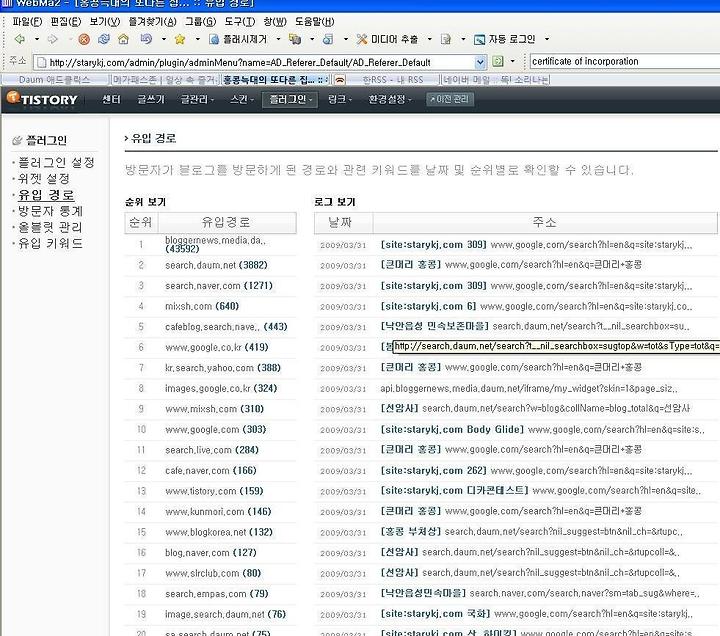The width and height of the screenshot is (720, 636).
Task: Refresh the page with the reload icon
Action: click(x=104, y=39)
